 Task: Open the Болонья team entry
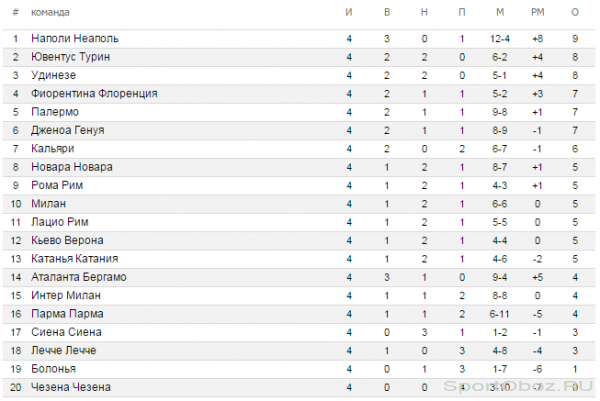click(x=54, y=369)
